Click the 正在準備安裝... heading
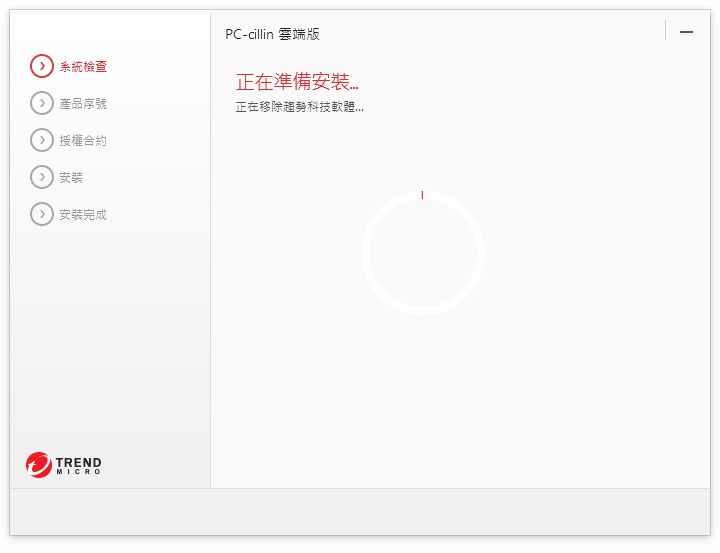This screenshot has height=553, width=720. coord(297,82)
